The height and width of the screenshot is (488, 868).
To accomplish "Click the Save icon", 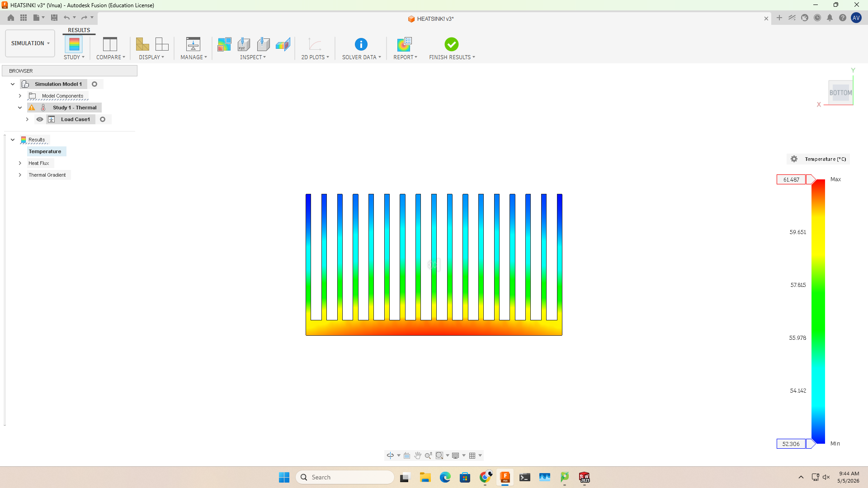I will pyautogui.click(x=54, y=18).
